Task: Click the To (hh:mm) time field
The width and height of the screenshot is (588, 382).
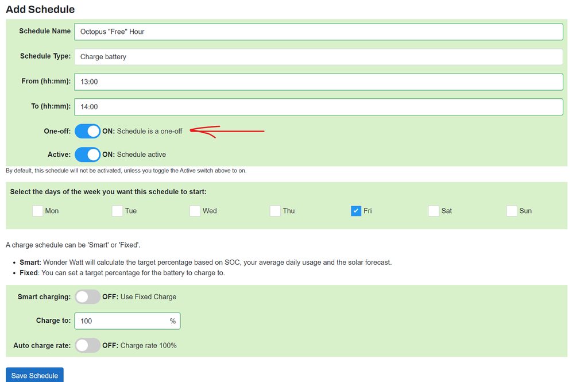Action: click(318, 107)
